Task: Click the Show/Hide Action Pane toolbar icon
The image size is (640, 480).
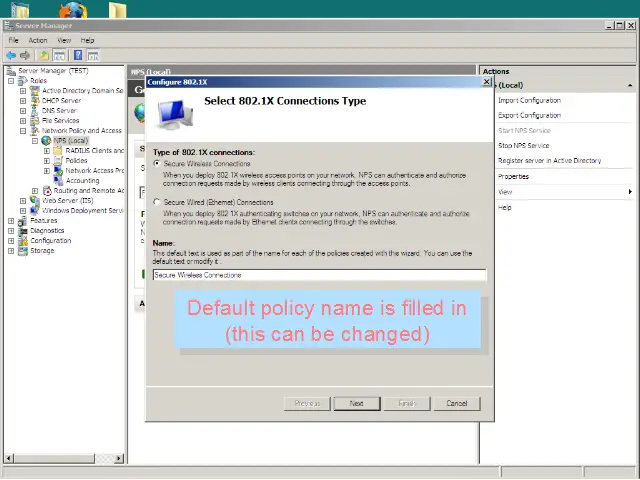Action: [93, 55]
